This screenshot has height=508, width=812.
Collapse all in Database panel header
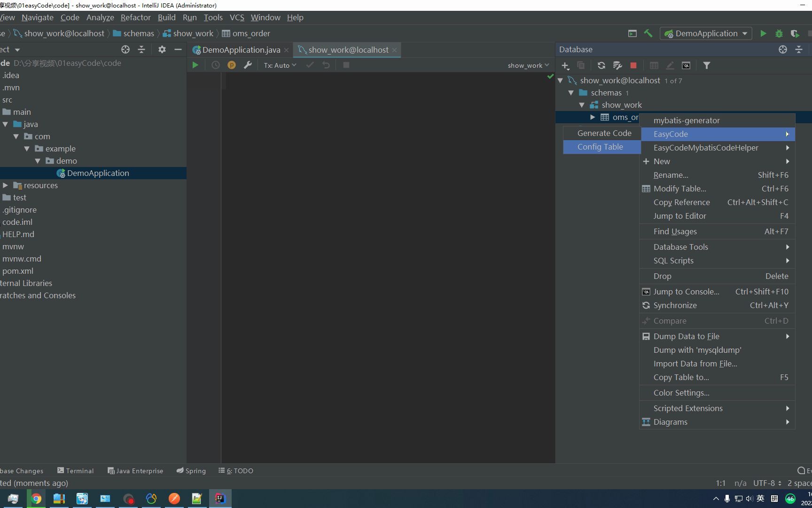799,49
